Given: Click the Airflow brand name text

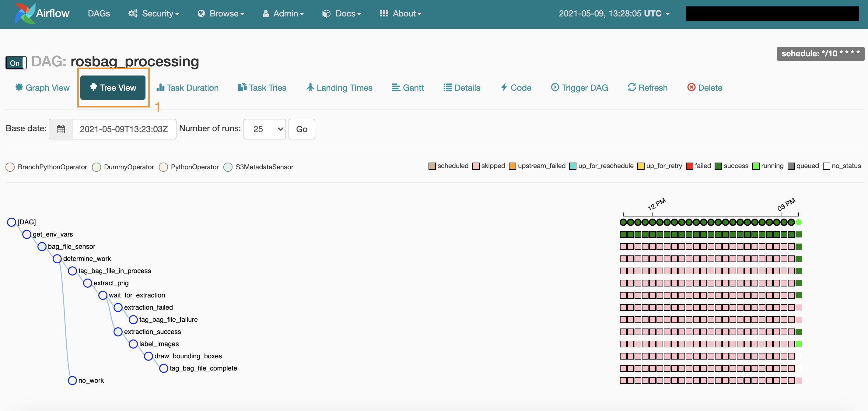Looking at the screenshot, I should pyautogui.click(x=53, y=13).
